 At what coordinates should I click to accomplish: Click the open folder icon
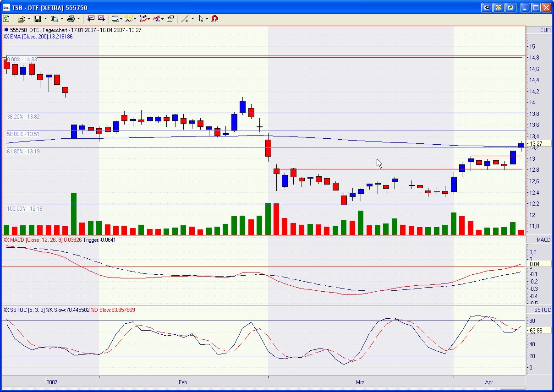tap(21, 19)
